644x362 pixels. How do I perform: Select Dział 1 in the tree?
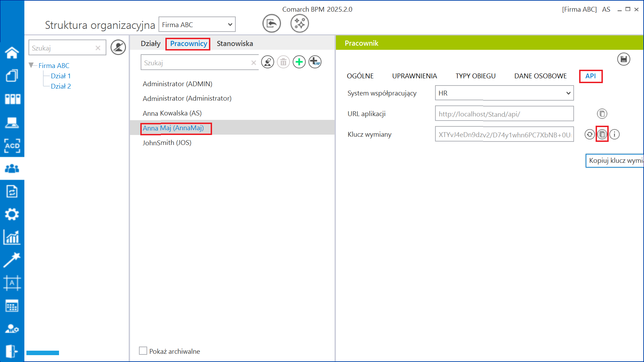61,76
